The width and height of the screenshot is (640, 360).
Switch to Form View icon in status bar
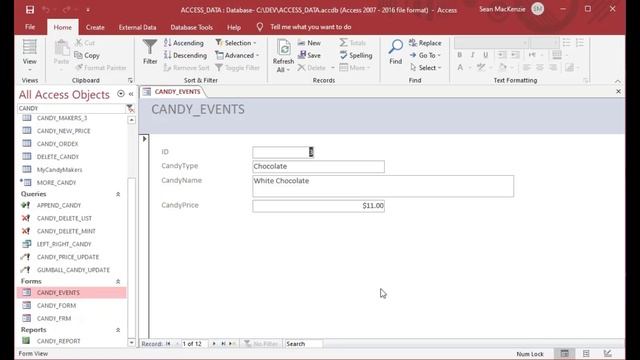click(564, 353)
